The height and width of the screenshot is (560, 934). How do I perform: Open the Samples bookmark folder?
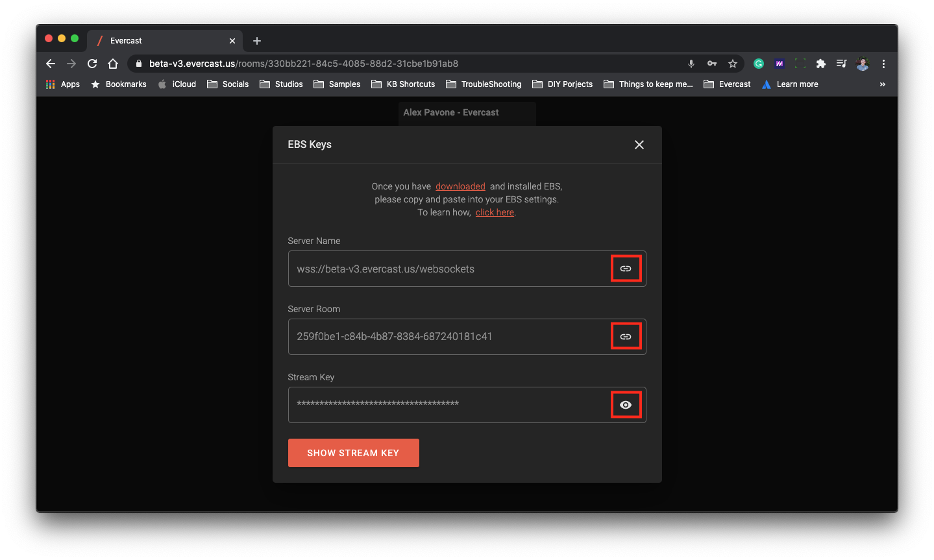point(337,84)
